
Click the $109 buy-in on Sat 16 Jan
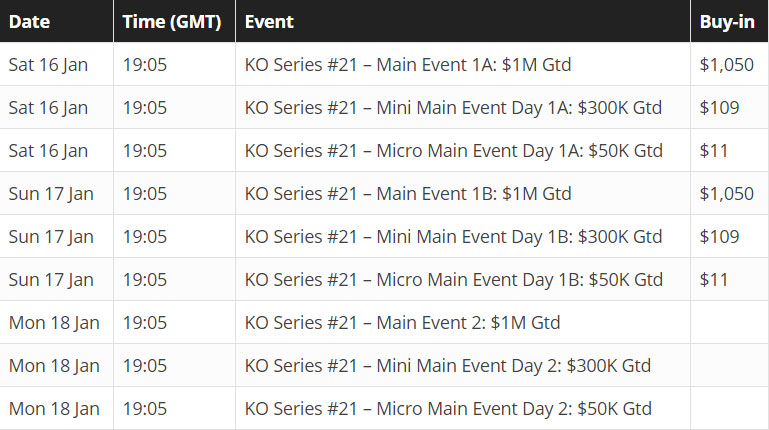pyautogui.click(x=719, y=107)
